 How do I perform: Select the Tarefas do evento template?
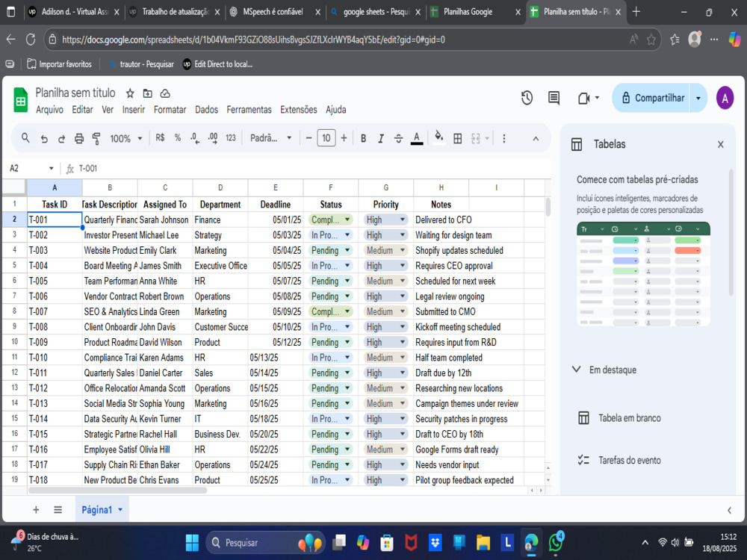pos(619,460)
